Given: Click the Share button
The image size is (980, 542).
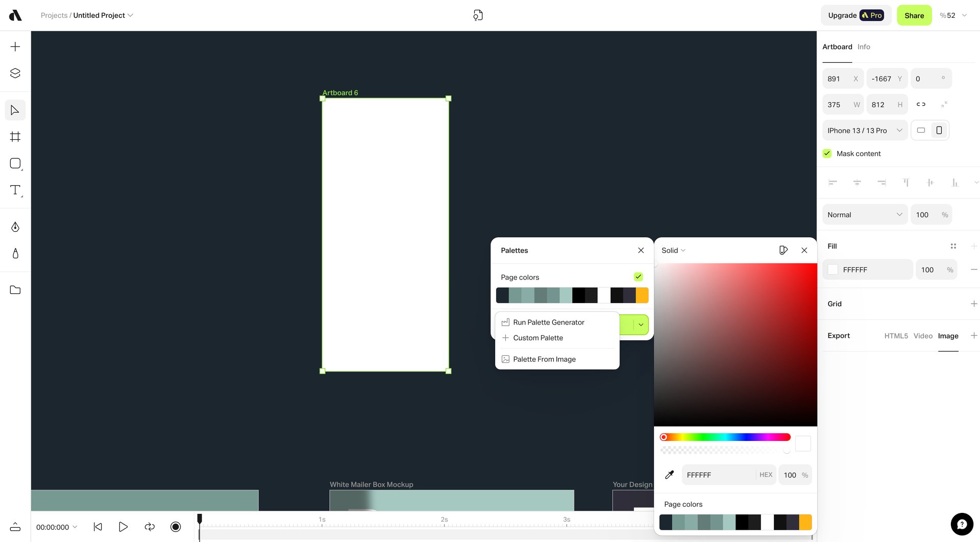Looking at the screenshot, I should pyautogui.click(x=914, y=15).
